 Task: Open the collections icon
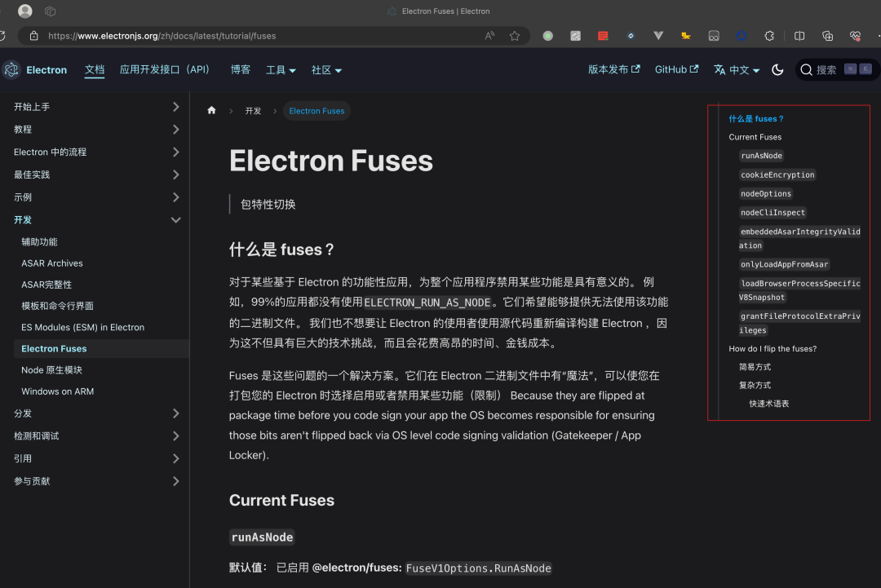pos(828,36)
